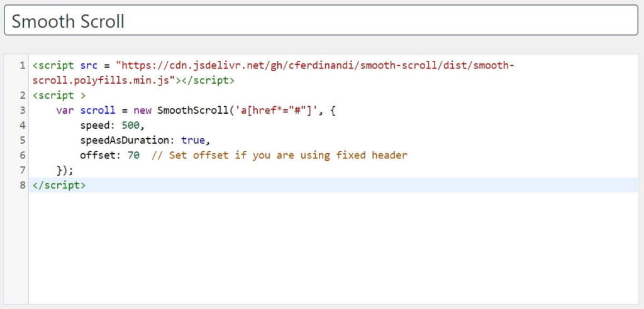
Task: Click the 'a[href*="#"]' selector string
Action: pos(277,111)
